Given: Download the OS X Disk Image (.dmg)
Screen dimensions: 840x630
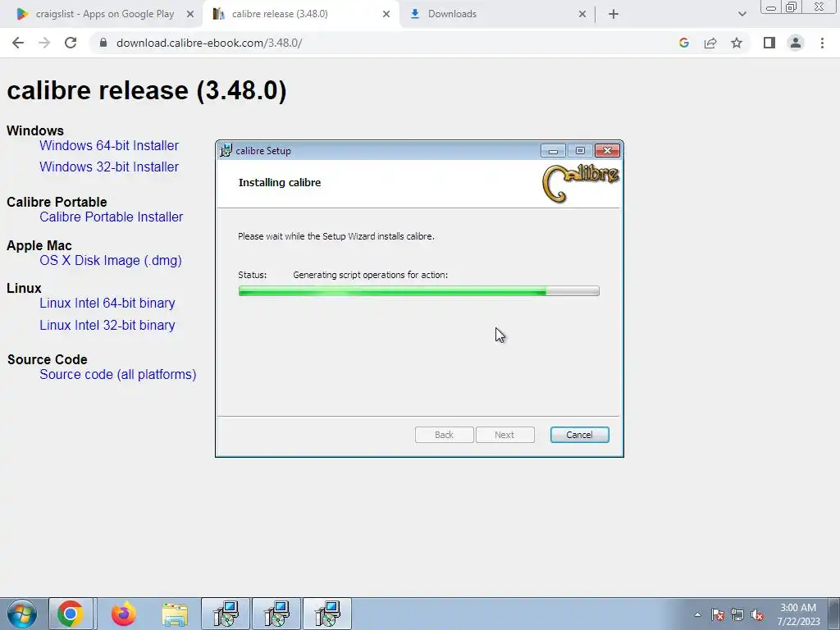Looking at the screenshot, I should (111, 260).
